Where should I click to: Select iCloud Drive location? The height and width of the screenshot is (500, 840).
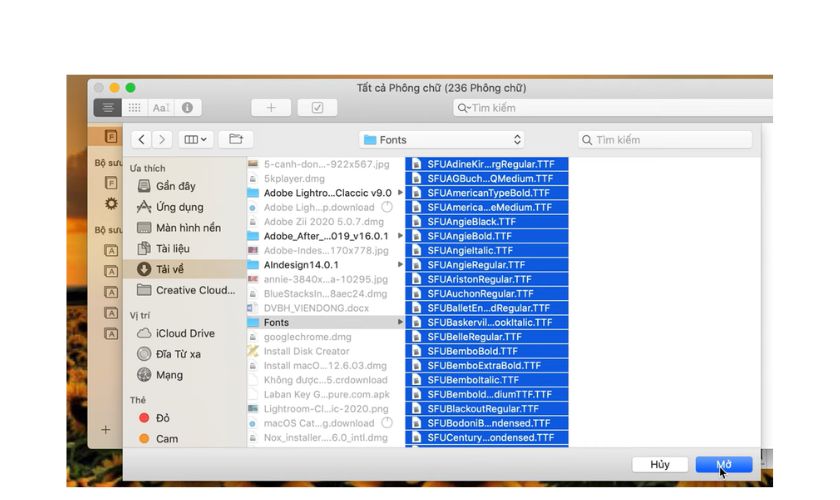[184, 333]
